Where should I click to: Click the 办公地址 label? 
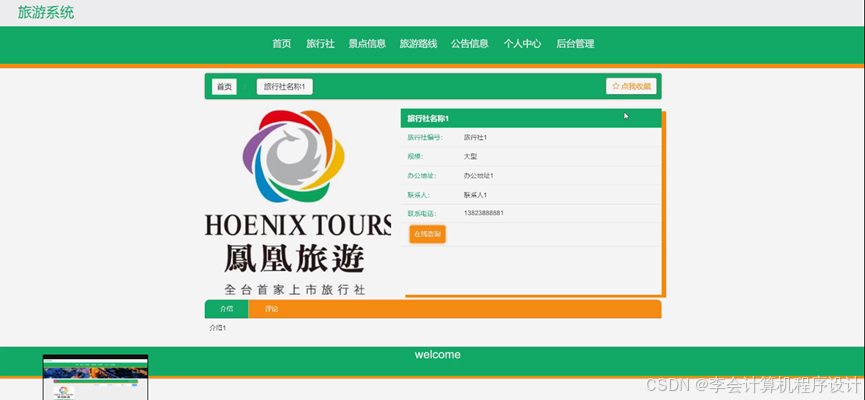click(421, 176)
